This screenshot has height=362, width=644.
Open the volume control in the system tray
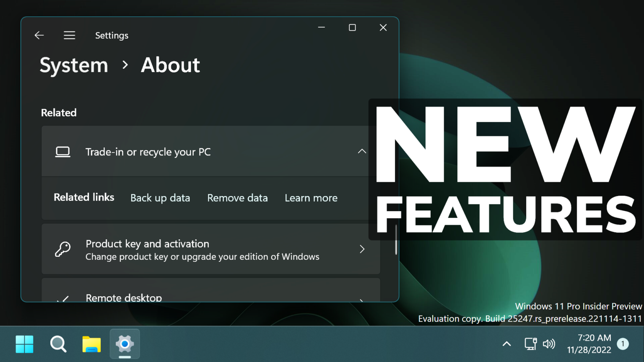click(x=549, y=344)
